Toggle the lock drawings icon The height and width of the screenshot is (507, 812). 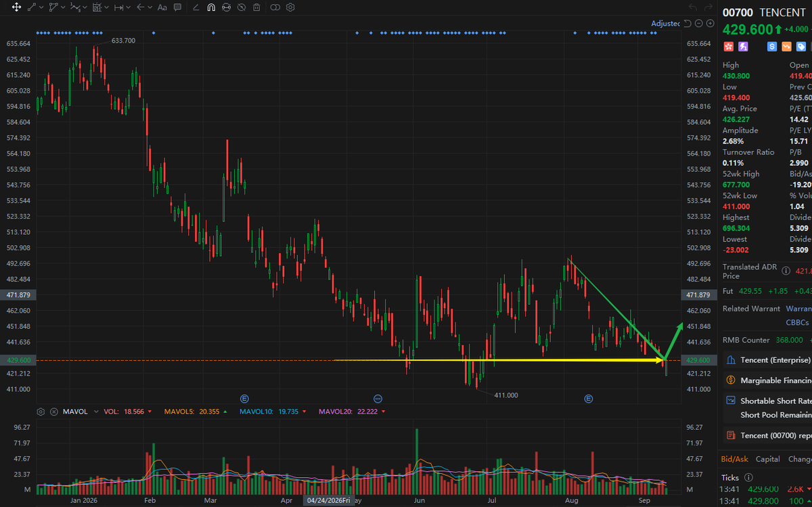(x=226, y=8)
